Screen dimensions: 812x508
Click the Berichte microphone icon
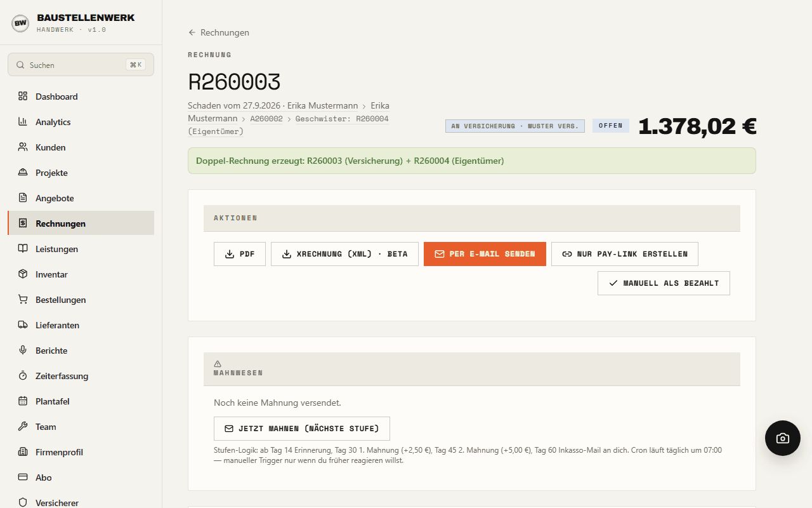(23, 351)
